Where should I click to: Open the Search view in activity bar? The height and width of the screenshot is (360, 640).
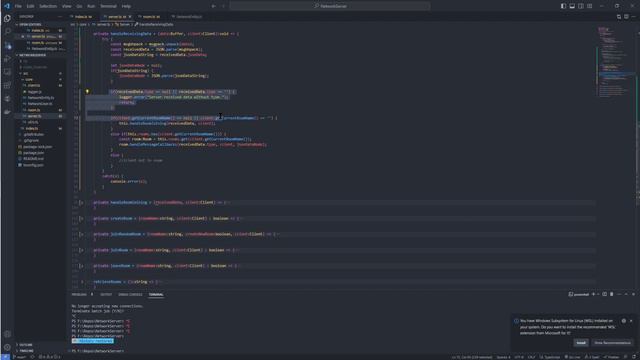[x=7, y=31]
